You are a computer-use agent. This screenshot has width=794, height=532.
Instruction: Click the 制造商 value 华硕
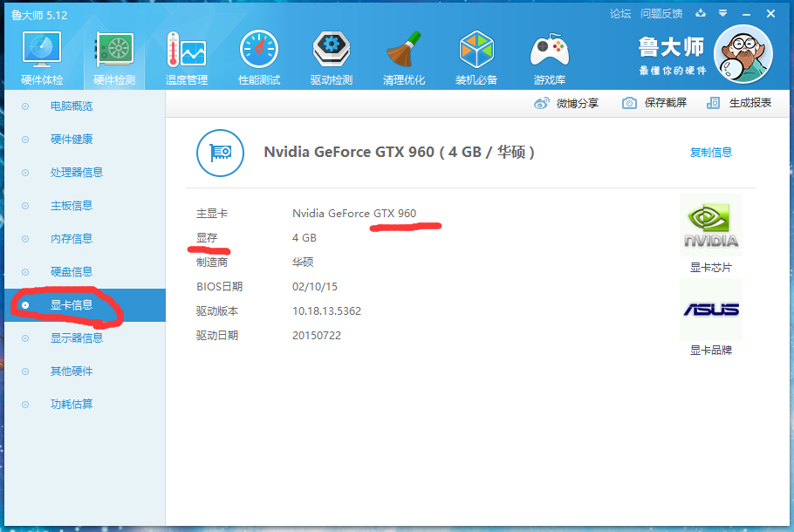(x=303, y=263)
